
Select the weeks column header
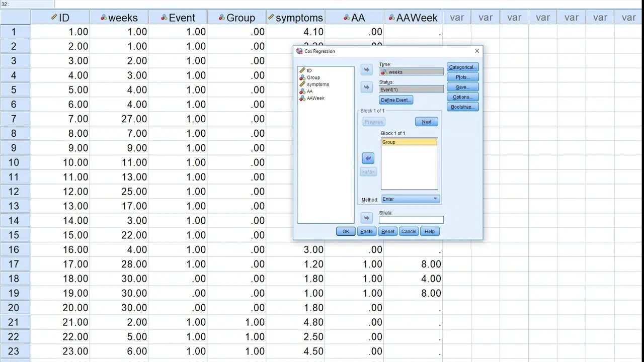click(119, 18)
